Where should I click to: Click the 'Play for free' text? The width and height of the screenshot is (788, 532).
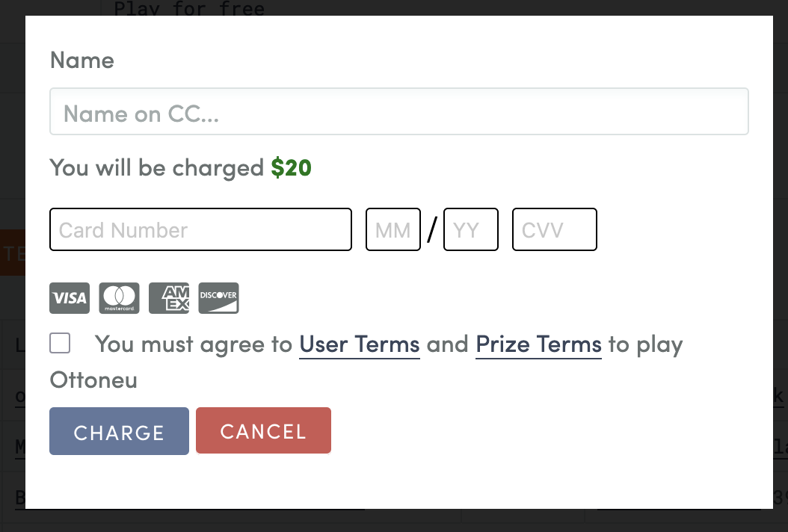pos(188,9)
